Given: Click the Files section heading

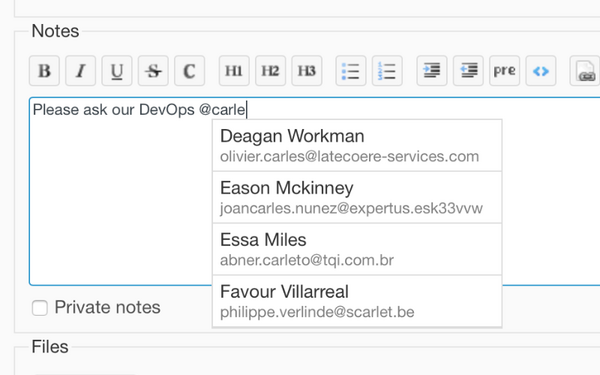Looking at the screenshot, I should 50,347.
